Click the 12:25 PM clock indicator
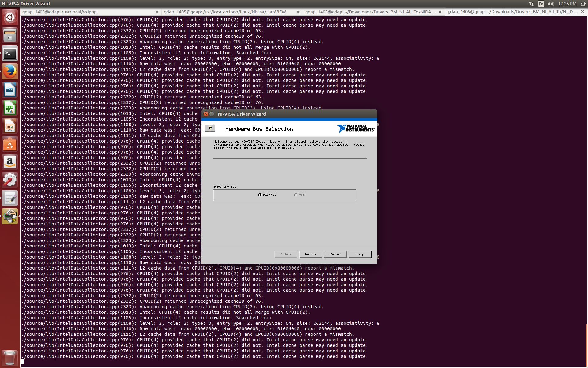The image size is (588, 368). click(x=567, y=4)
